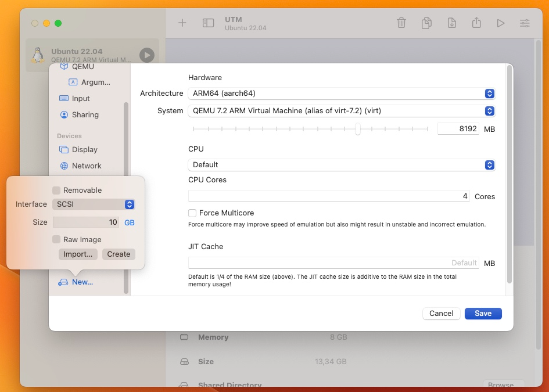Click the clone VM toolbar icon
Image resolution: width=549 pixels, height=392 pixels.
coord(426,23)
